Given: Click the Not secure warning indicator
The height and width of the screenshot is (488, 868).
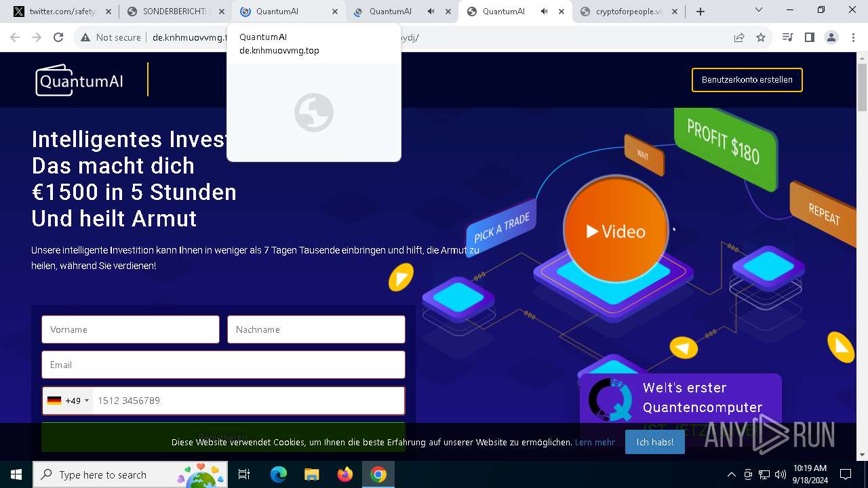Looking at the screenshot, I should (x=111, y=37).
